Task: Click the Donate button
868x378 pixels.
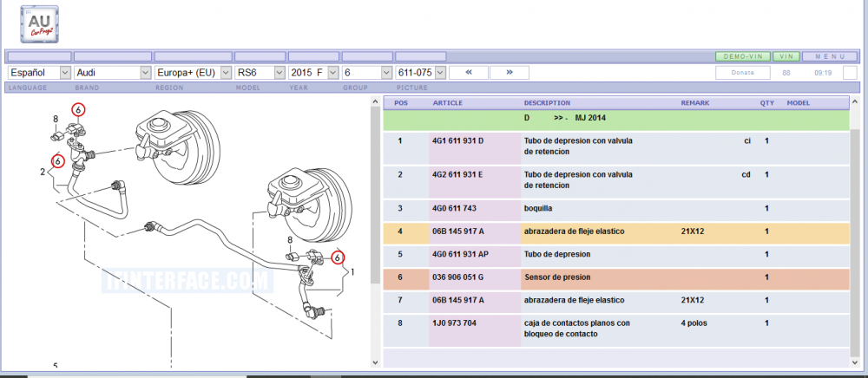Action: click(x=742, y=73)
